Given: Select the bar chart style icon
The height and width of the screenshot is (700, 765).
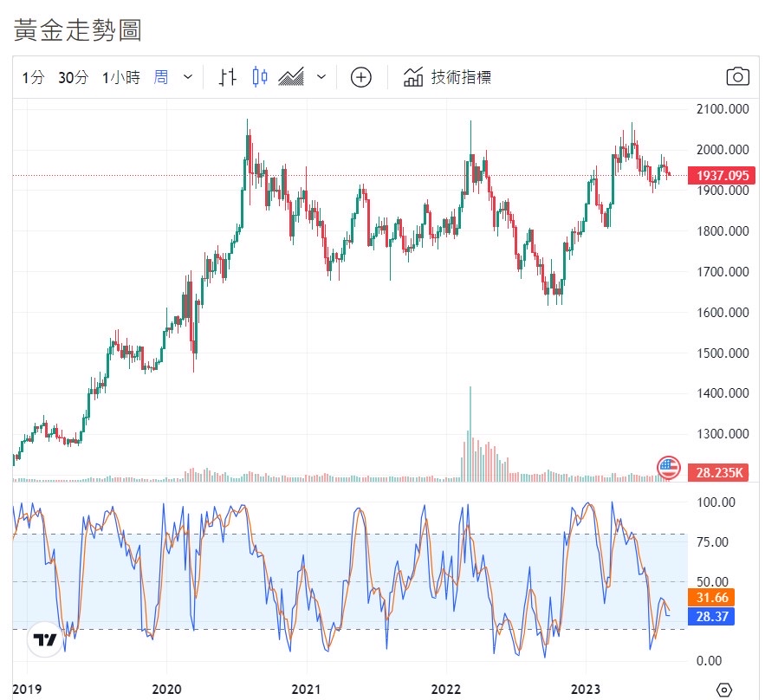Looking at the screenshot, I should [x=228, y=77].
